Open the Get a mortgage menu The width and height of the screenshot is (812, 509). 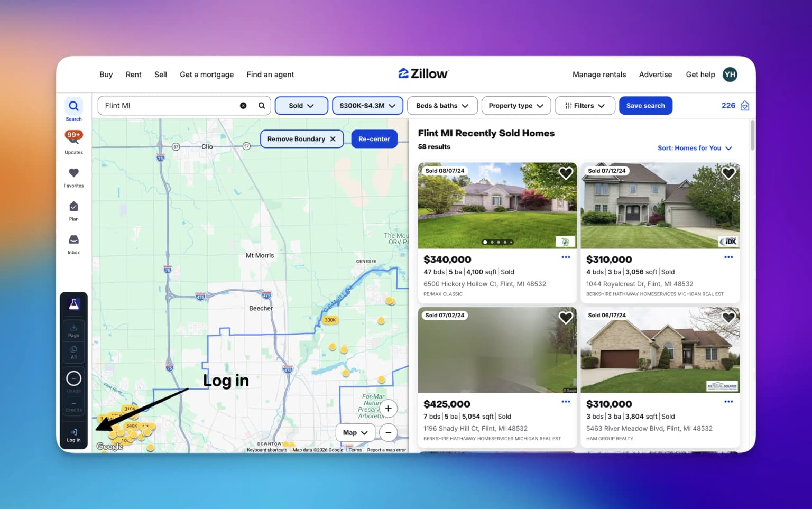pos(207,75)
